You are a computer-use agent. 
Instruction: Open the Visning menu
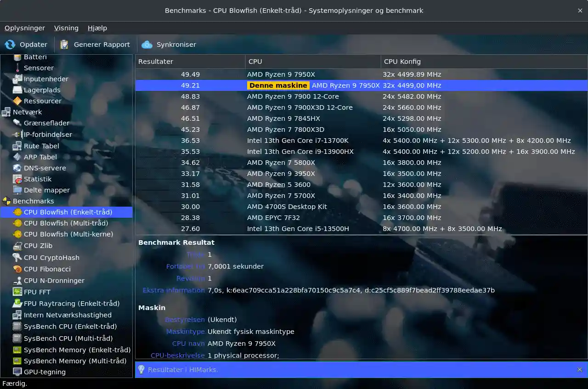click(x=66, y=28)
